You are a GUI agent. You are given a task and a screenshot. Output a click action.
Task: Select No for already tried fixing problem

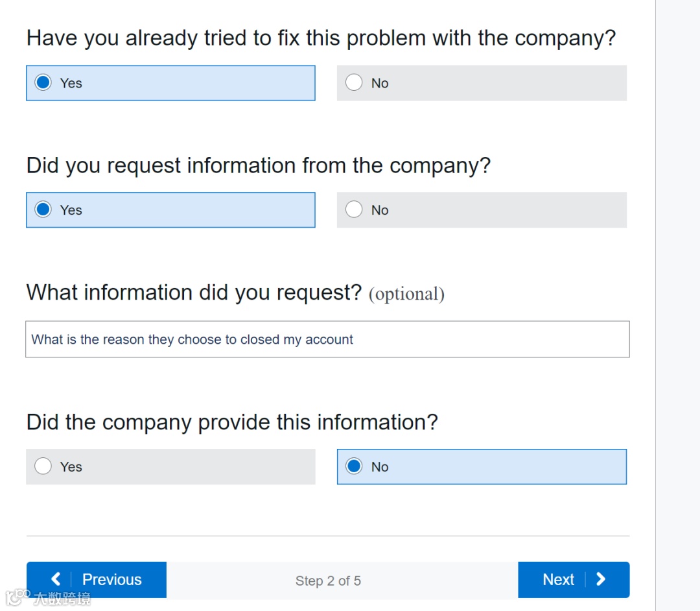tap(354, 83)
